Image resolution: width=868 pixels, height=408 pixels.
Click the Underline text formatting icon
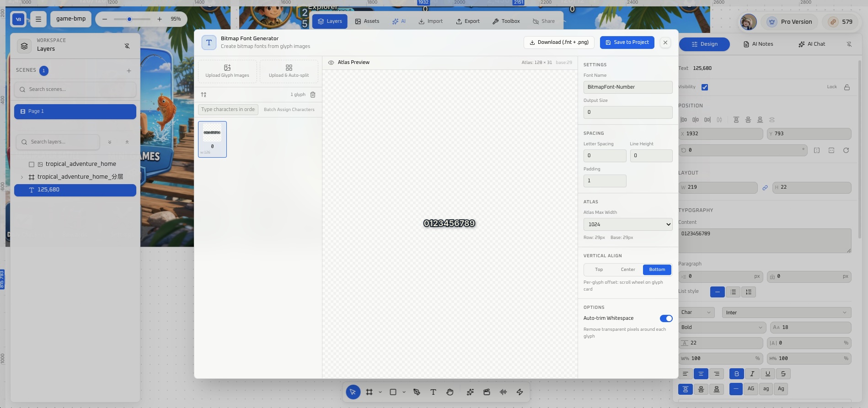point(768,374)
